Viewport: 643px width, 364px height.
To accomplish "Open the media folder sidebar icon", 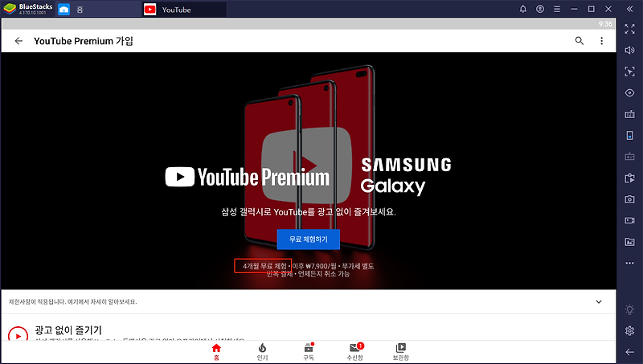I will (629, 242).
